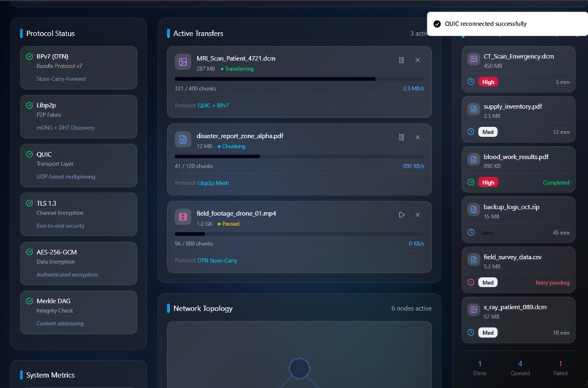Click the End-to-end security text
This screenshot has height=388, width=588.
61,225
